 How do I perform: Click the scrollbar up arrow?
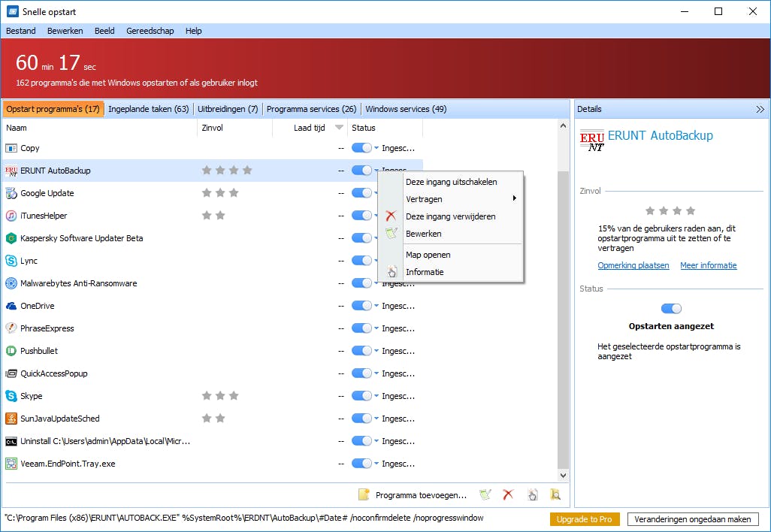click(563, 126)
